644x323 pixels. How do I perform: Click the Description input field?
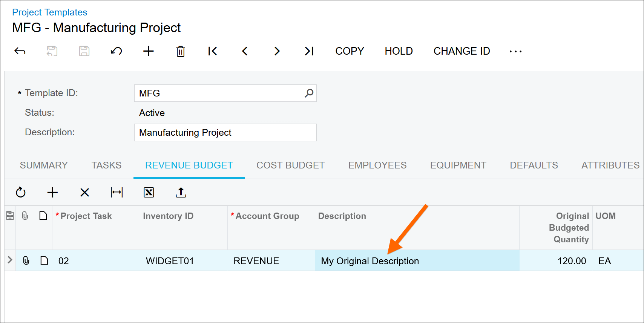click(x=225, y=133)
